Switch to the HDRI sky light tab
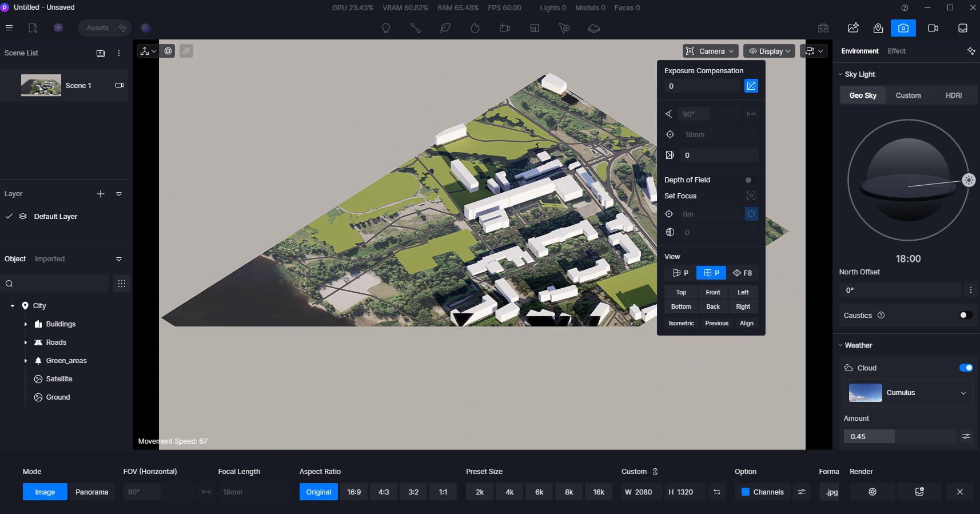The width and height of the screenshot is (980, 514). (x=953, y=95)
